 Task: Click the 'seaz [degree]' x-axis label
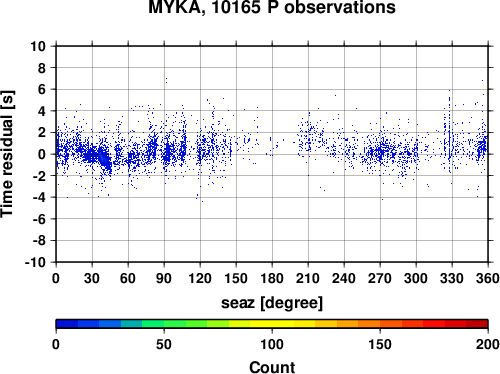pyautogui.click(x=272, y=303)
